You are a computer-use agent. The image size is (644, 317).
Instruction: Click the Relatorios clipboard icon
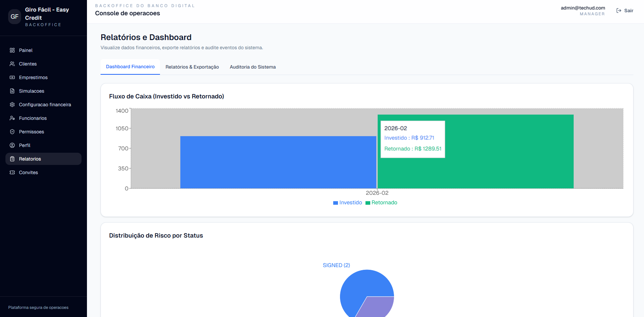pyautogui.click(x=12, y=159)
